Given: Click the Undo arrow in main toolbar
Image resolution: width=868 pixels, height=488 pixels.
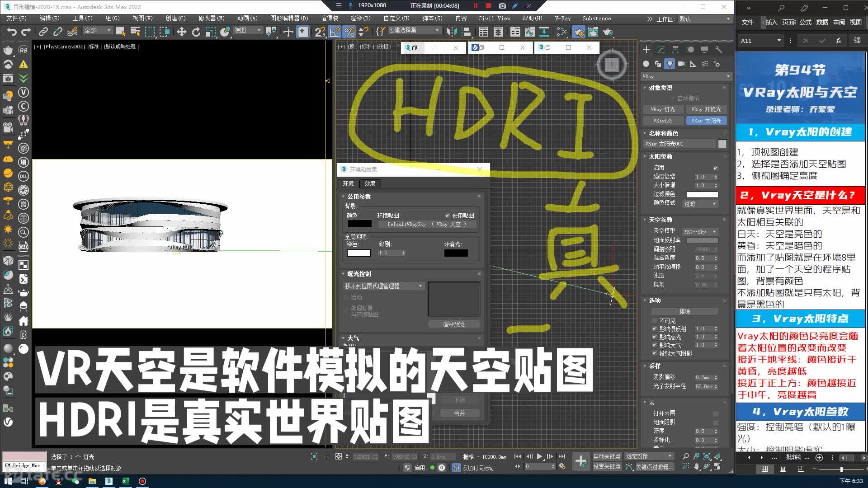Looking at the screenshot, I should coord(12,32).
